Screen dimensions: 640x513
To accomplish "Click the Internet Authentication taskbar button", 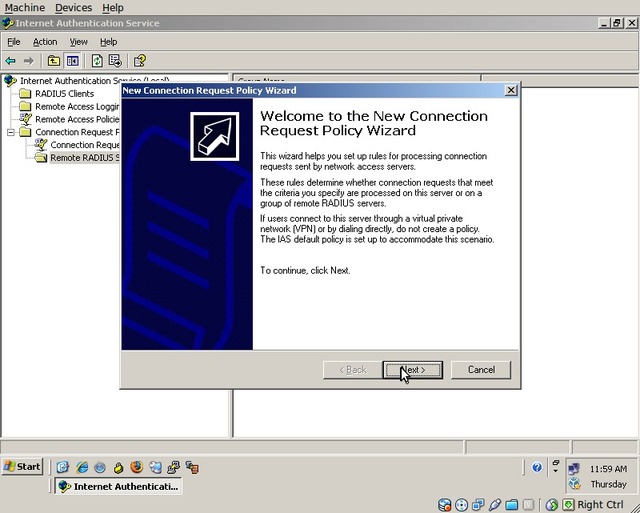I will 118,487.
